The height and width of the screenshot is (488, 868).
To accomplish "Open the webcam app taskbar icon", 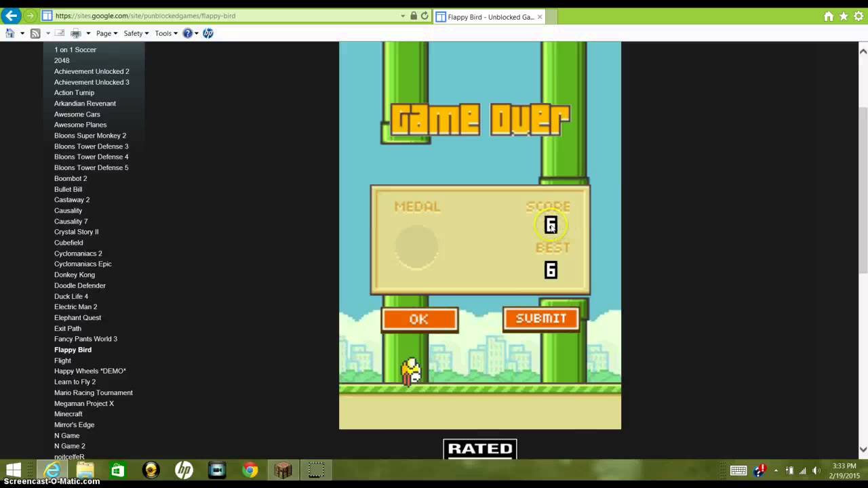I will (x=151, y=470).
